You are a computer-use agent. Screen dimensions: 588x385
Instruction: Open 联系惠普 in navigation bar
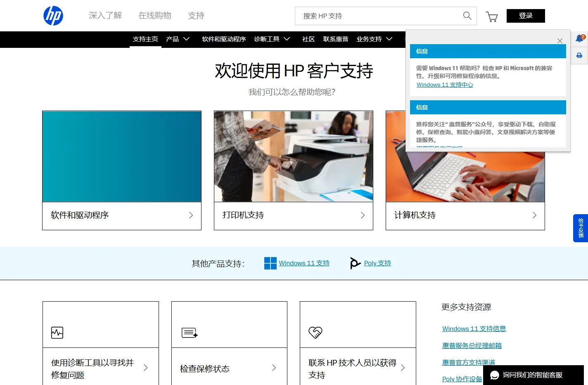tap(336, 39)
